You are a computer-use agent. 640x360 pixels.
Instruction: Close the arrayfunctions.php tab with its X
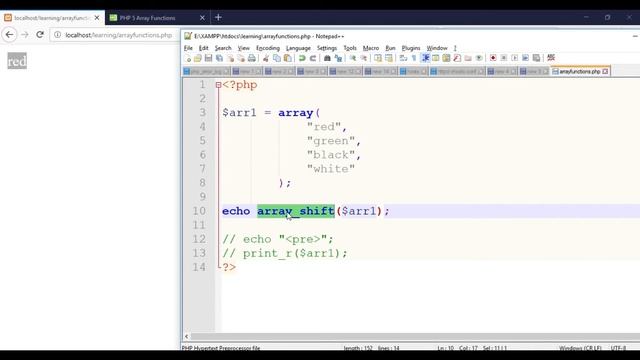[605, 71]
